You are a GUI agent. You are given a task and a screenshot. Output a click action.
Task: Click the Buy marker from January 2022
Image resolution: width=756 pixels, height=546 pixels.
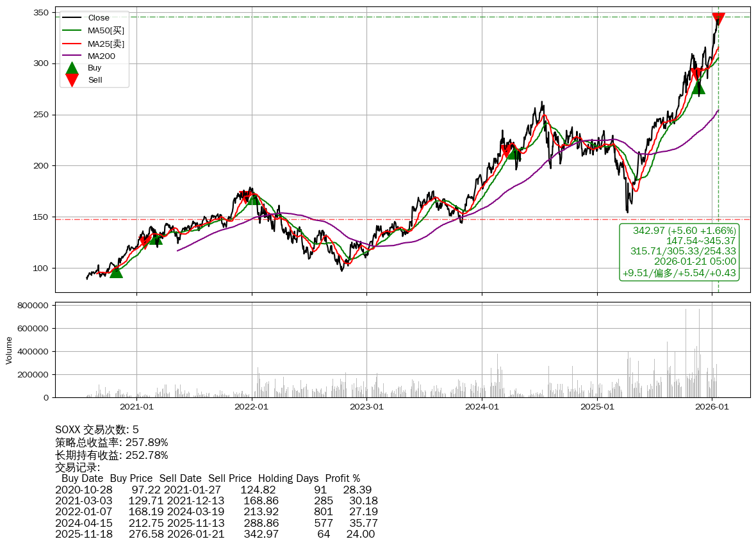tap(254, 199)
